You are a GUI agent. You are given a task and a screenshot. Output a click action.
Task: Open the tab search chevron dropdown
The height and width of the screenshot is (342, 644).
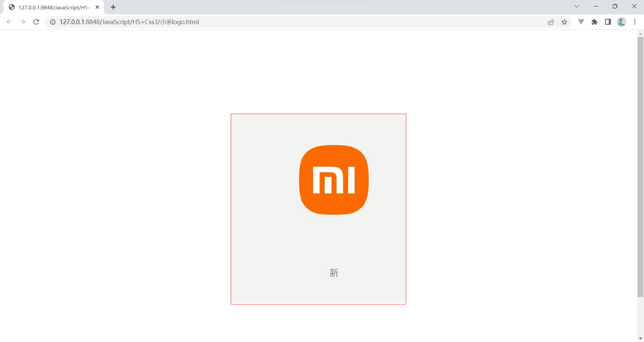(x=577, y=6)
